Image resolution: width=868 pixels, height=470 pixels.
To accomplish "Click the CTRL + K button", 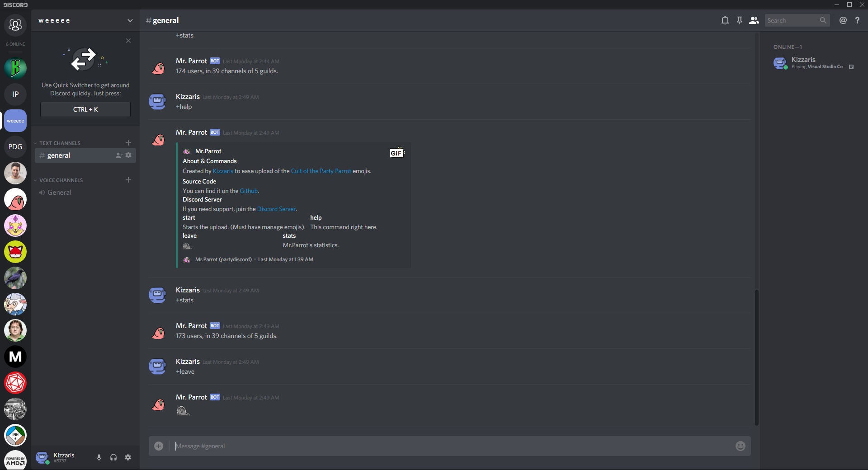I will point(85,109).
